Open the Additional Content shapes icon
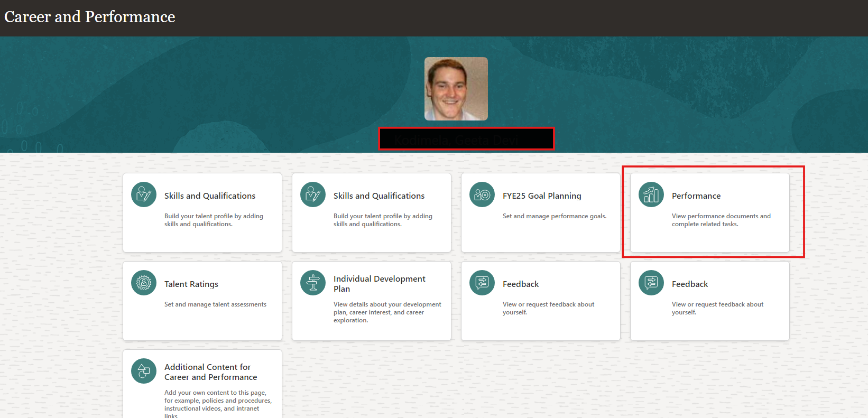Viewport: 868px width, 418px height. (x=144, y=371)
